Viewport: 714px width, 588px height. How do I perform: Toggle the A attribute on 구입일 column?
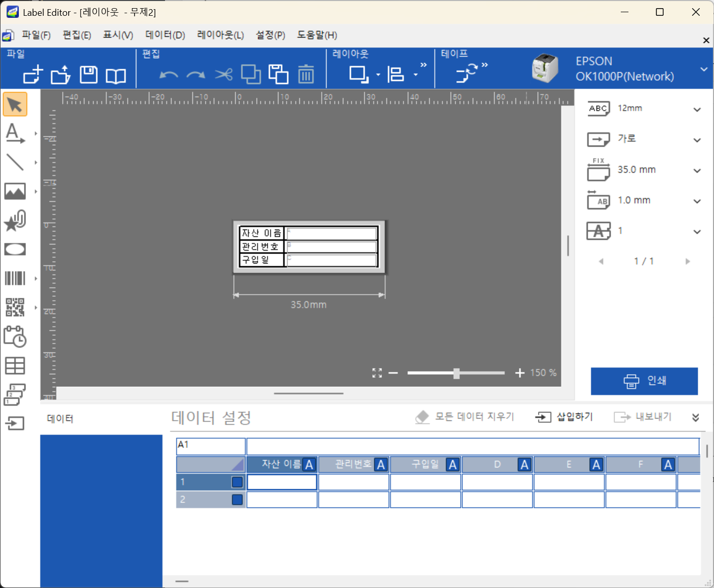point(453,465)
